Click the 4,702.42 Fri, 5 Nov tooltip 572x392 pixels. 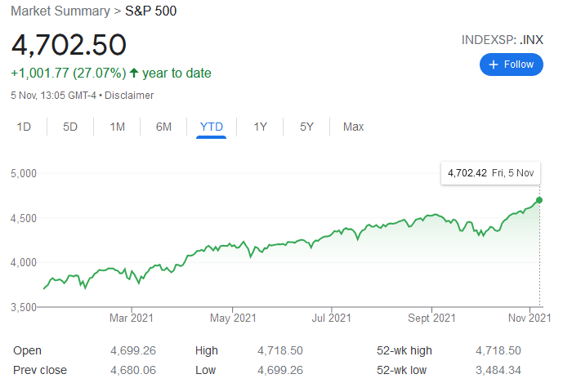point(490,173)
